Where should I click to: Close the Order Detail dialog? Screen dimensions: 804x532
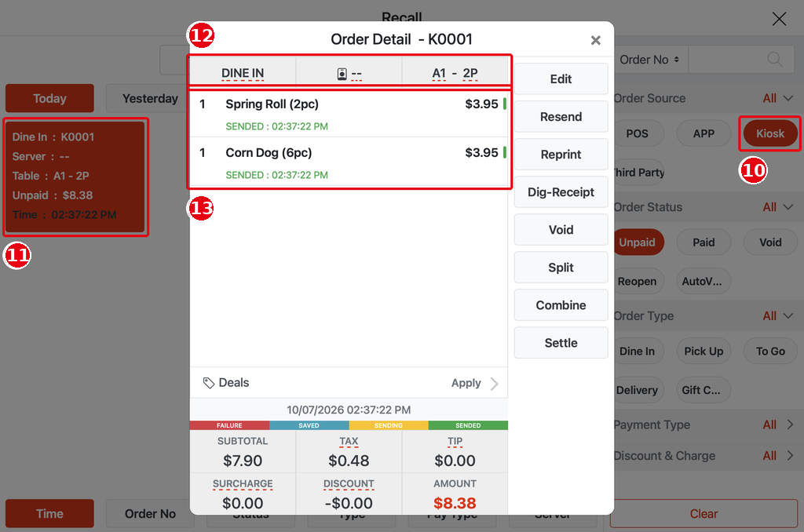click(595, 40)
